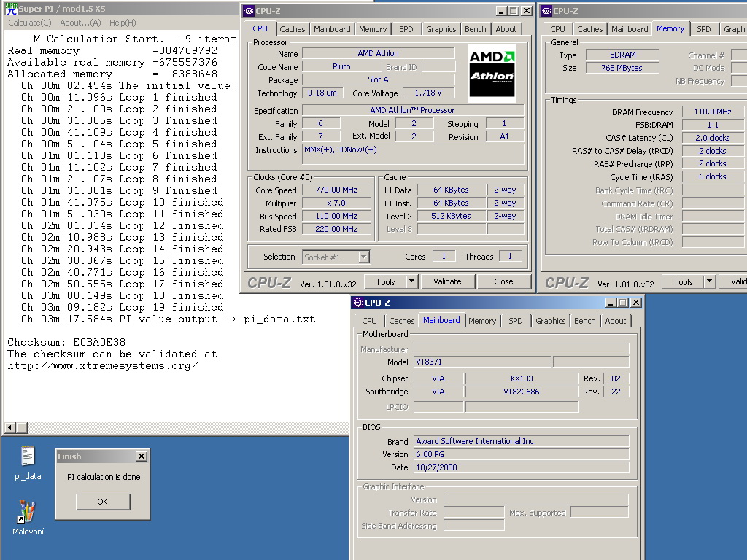
Task: Click the memory Size 768 MBytes field
Action: point(622,68)
